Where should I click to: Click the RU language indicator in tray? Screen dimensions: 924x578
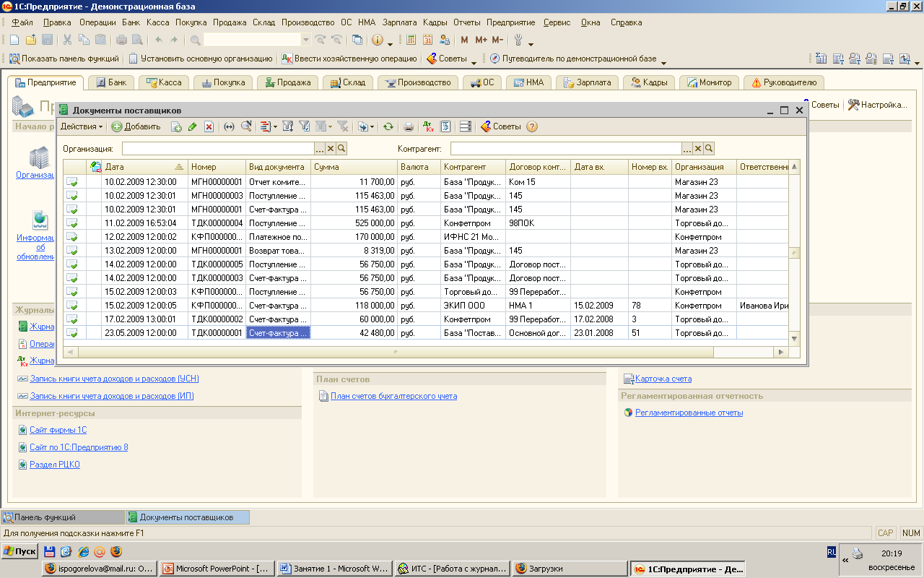point(832,552)
